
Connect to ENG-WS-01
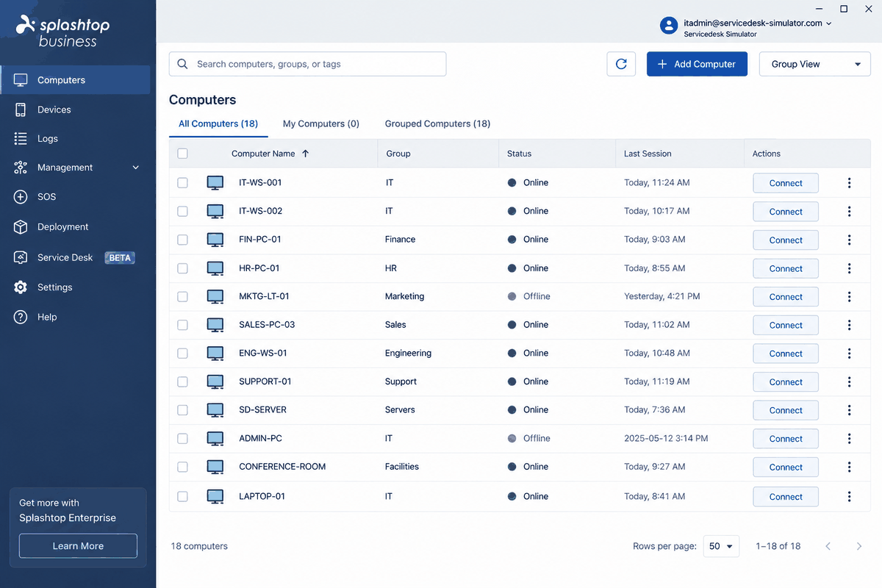[786, 354]
